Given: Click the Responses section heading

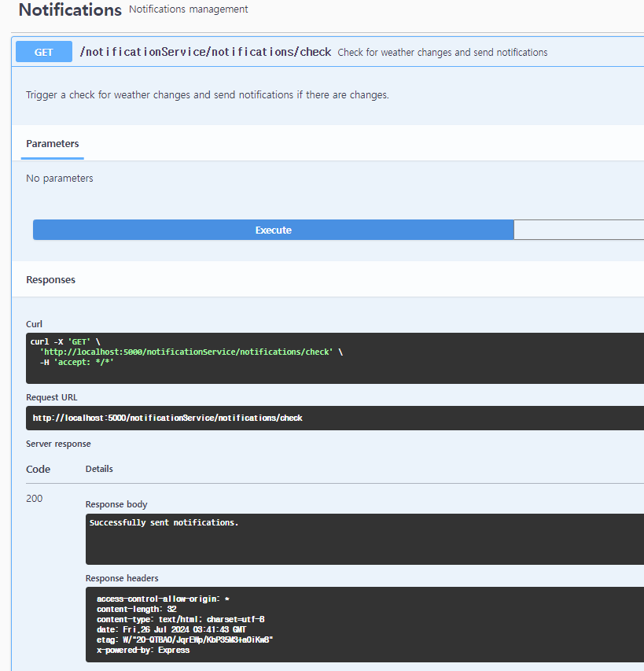Looking at the screenshot, I should [x=50, y=279].
